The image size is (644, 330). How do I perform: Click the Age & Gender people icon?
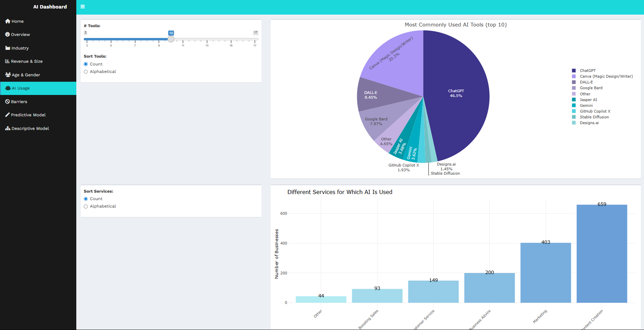7,75
